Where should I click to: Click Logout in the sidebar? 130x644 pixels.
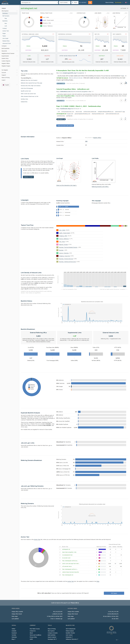[x=3, y=80]
